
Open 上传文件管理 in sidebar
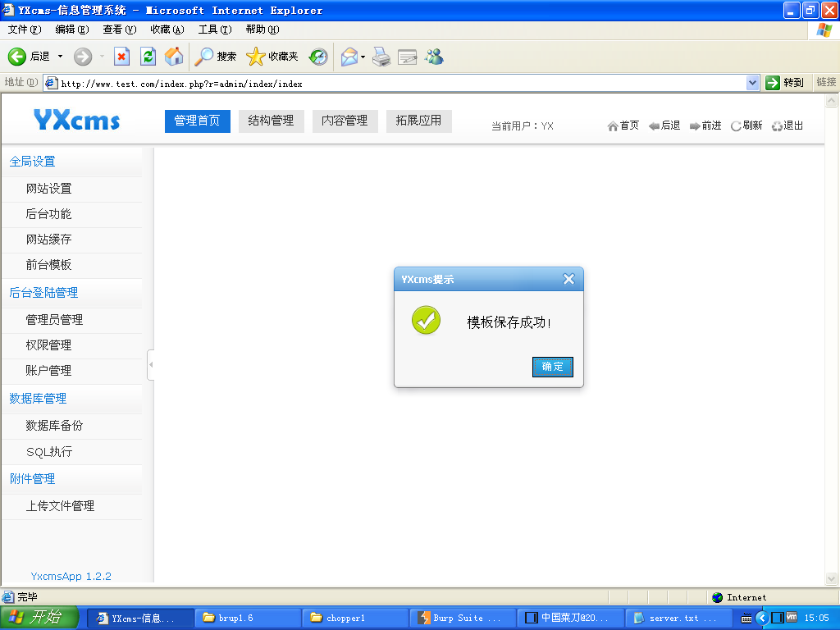point(60,505)
